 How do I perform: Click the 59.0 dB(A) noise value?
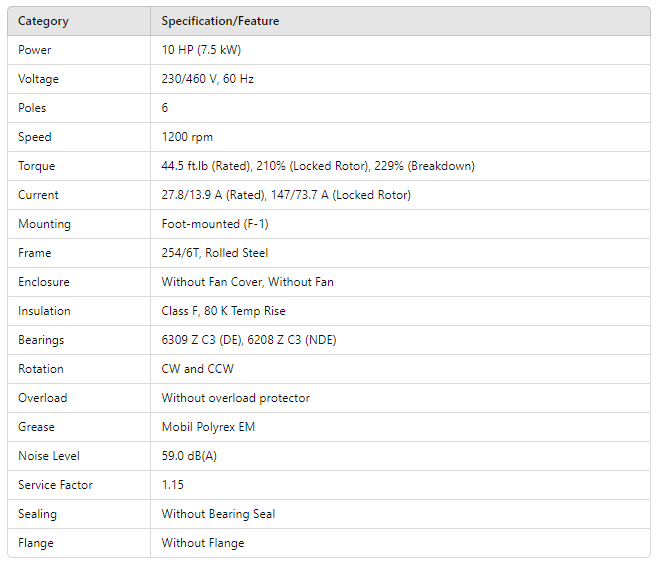[x=190, y=456]
